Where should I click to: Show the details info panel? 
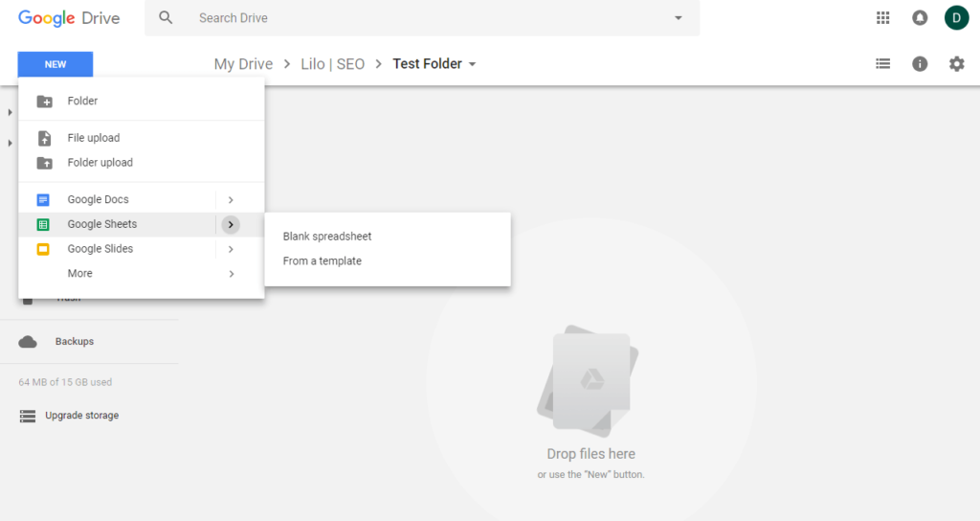click(x=920, y=64)
